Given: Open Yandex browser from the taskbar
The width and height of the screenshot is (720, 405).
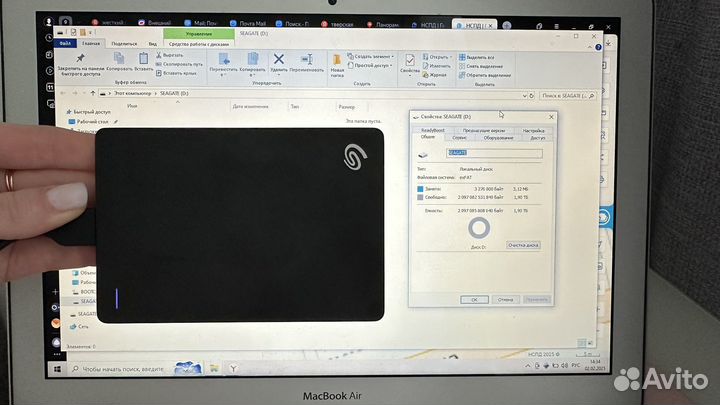Looking at the screenshot, I should [x=233, y=368].
